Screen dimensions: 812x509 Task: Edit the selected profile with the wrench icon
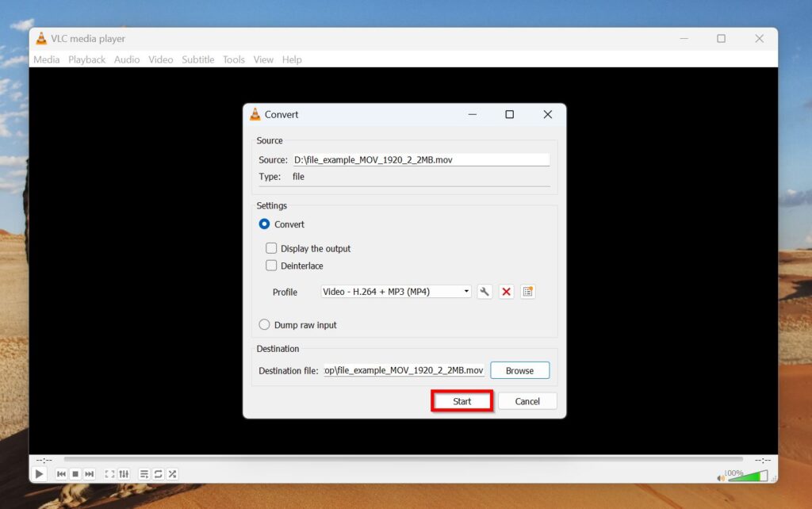click(485, 291)
